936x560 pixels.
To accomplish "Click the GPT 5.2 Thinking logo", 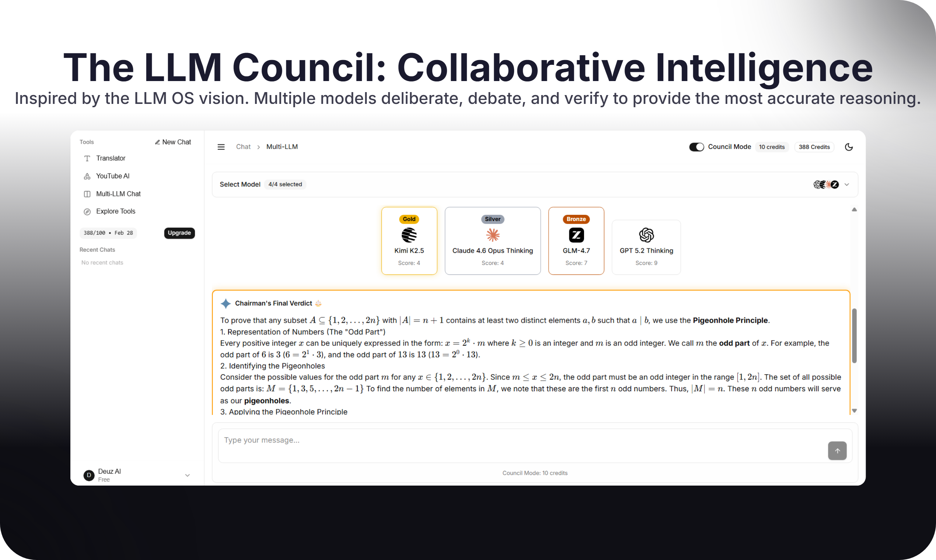I will coord(646,235).
